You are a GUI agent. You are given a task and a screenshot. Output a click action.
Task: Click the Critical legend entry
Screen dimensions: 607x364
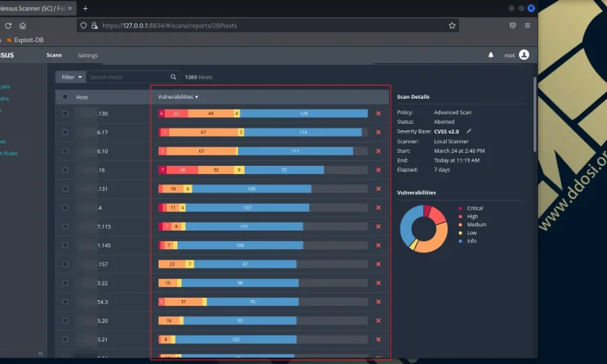[471, 208]
